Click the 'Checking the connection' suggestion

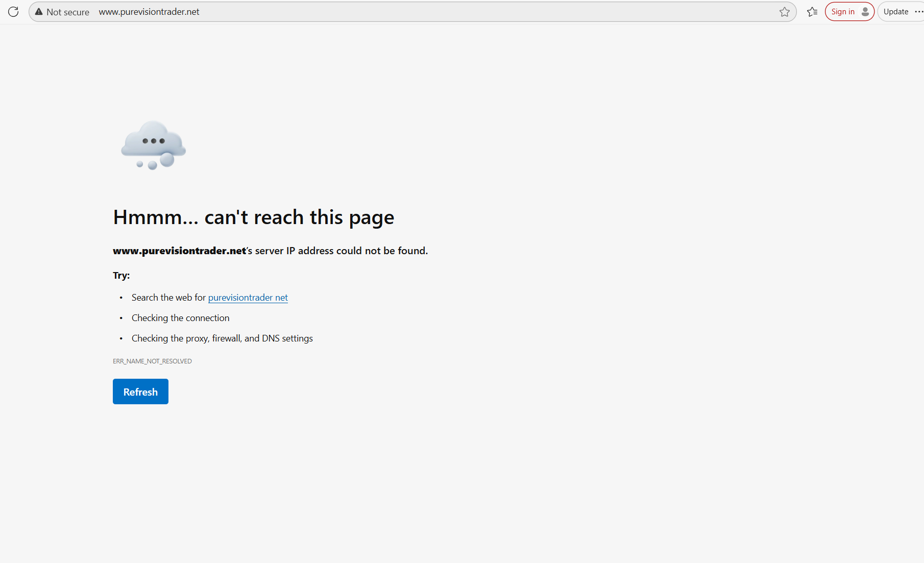(x=180, y=318)
